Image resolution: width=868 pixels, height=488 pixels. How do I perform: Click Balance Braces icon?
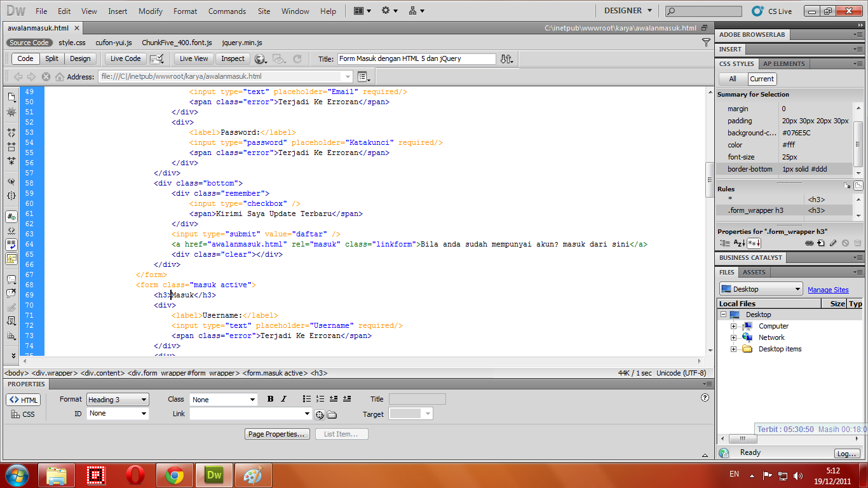click(x=11, y=196)
